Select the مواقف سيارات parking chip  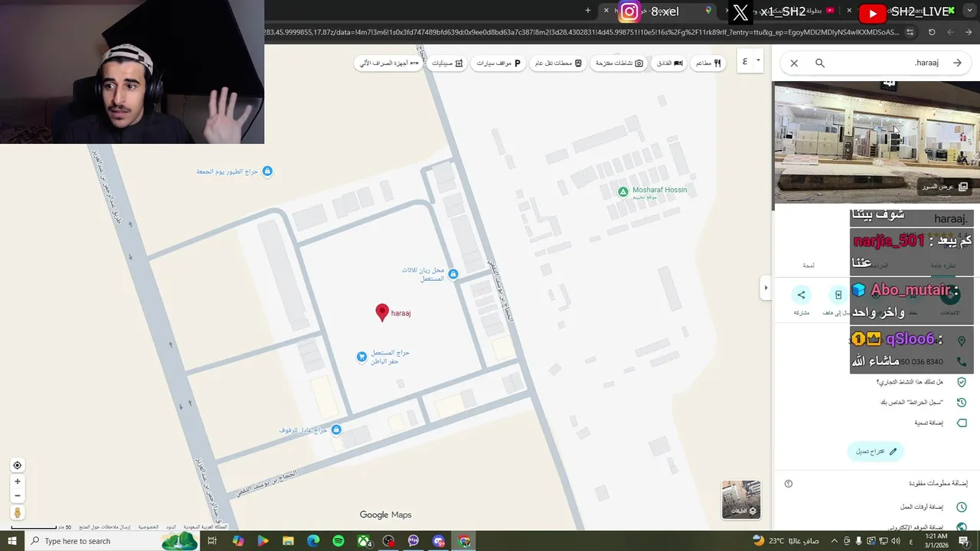click(x=498, y=63)
